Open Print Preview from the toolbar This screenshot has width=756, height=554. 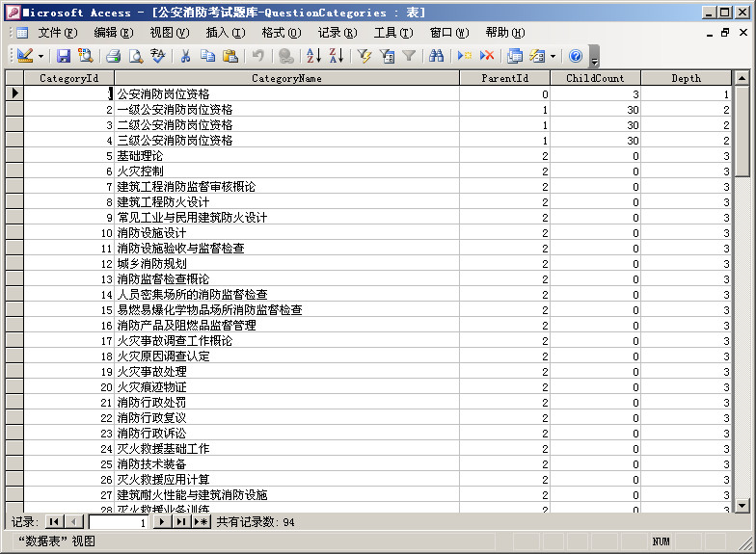point(135,56)
